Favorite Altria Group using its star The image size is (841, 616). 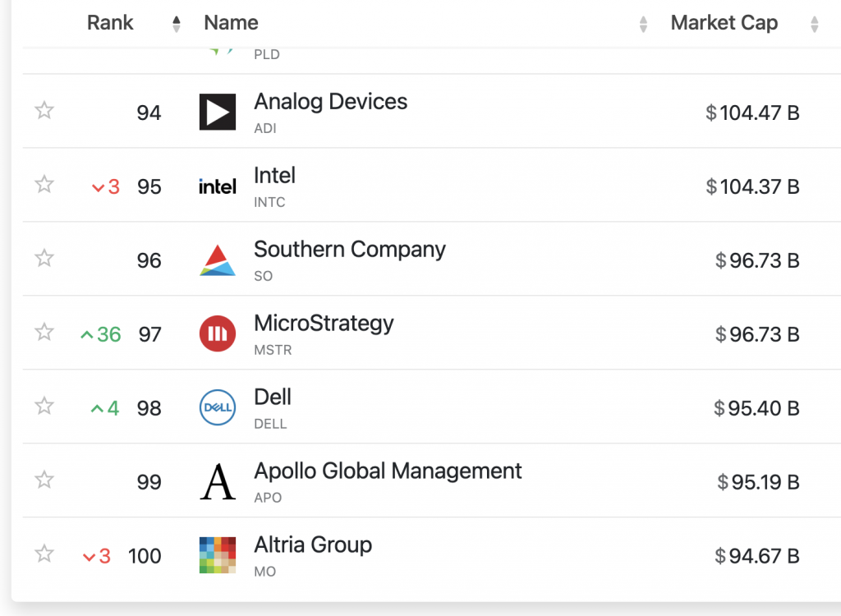coord(44,554)
